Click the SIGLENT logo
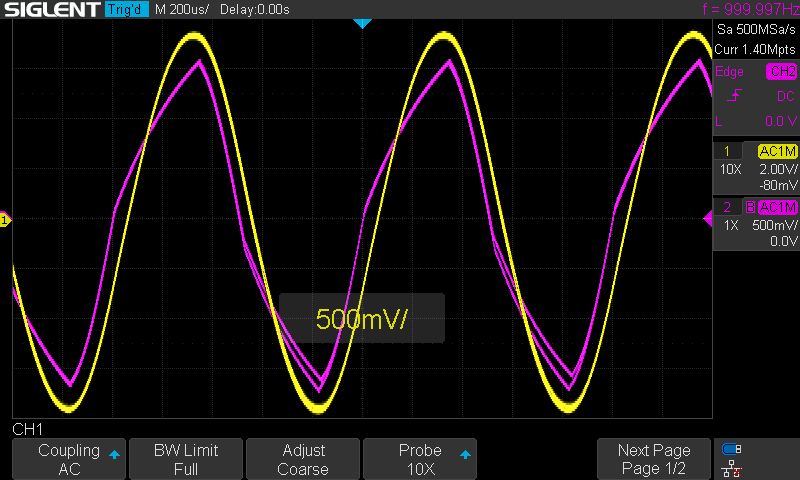Image resolution: width=800 pixels, height=480 pixels. [52, 9]
